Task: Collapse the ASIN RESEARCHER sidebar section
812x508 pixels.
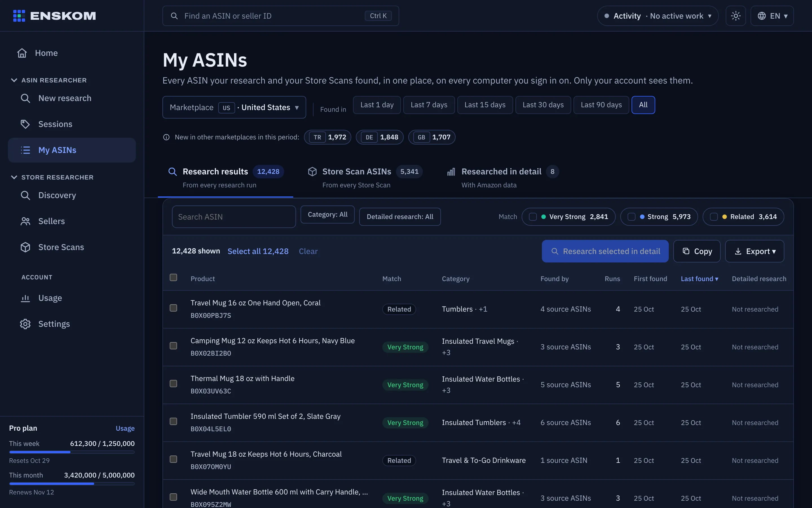Action: tap(49, 80)
